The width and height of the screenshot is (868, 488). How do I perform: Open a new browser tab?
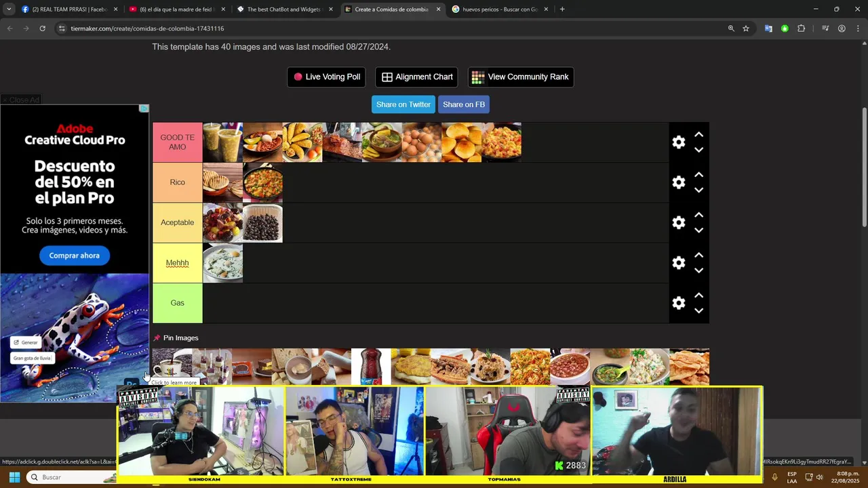tap(562, 9)
